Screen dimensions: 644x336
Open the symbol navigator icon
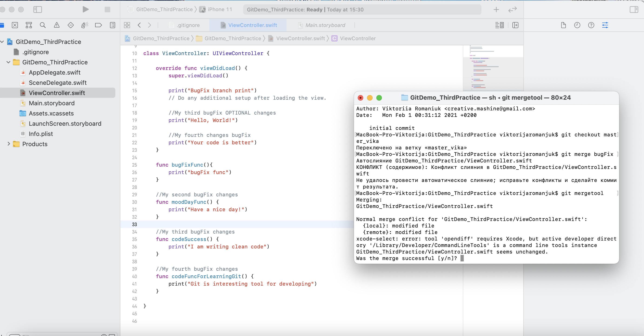29,25
